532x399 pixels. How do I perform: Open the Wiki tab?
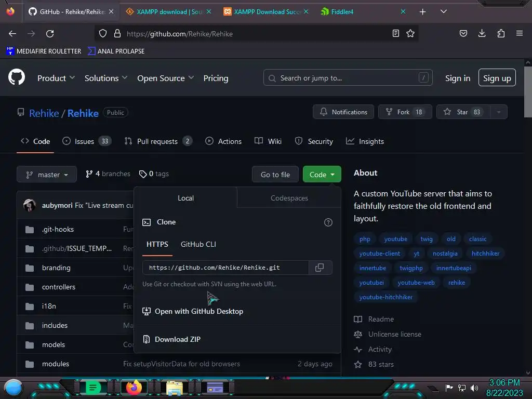[268, 141]
